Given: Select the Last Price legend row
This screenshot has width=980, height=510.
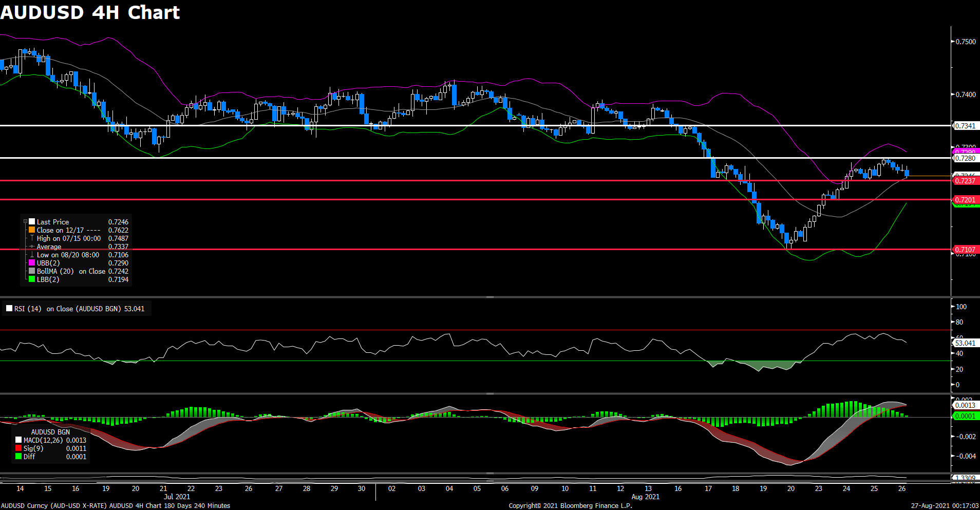Looking at the screenshot, I should [79, 222].
